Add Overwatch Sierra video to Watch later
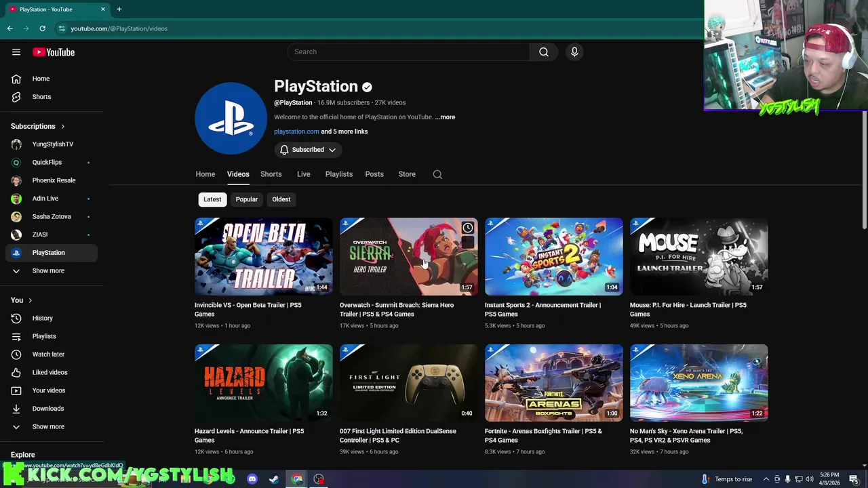This screenshot has height=488, width=868. click(468, 228)
